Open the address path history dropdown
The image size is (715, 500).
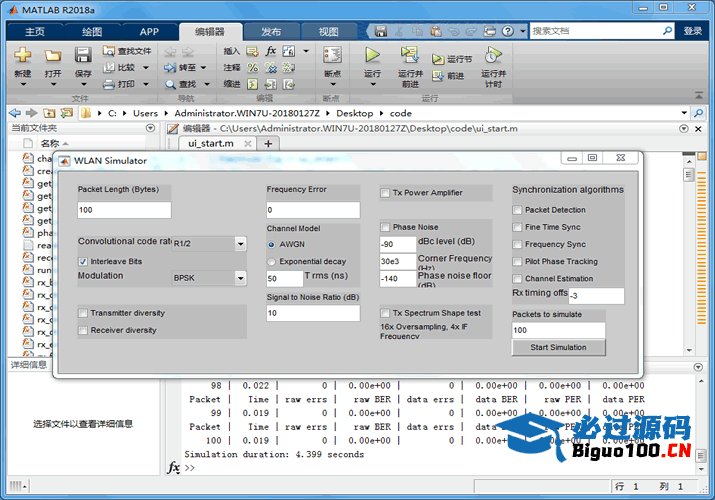(684, 113)
